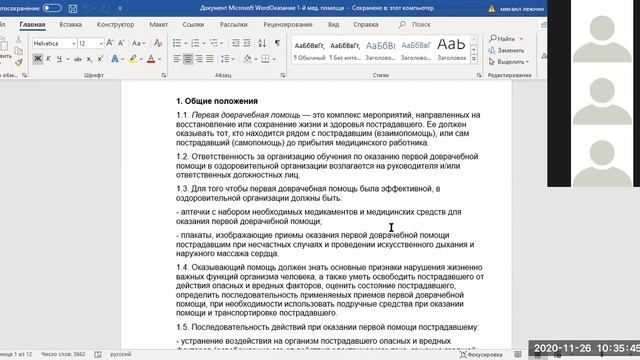The width and height of the screenshot is (640, 360).
Task: Toggle bold Ж formatting
Action: (x=38, y=59)
